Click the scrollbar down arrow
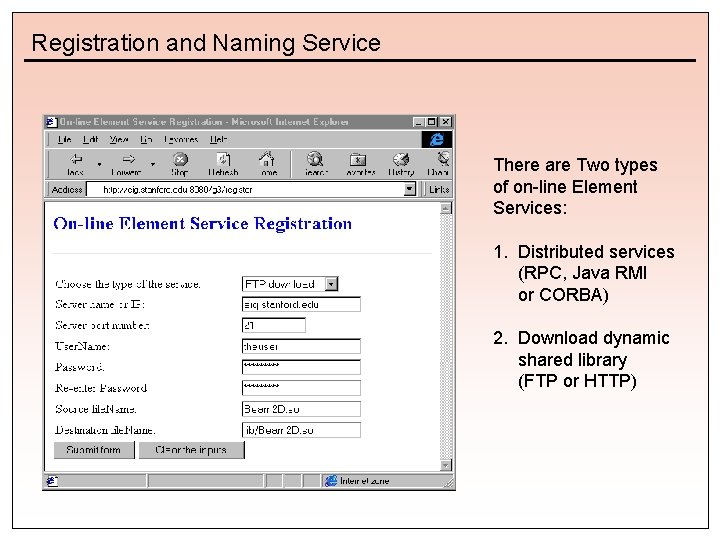 pyautogui.click(x=445, y=465)
